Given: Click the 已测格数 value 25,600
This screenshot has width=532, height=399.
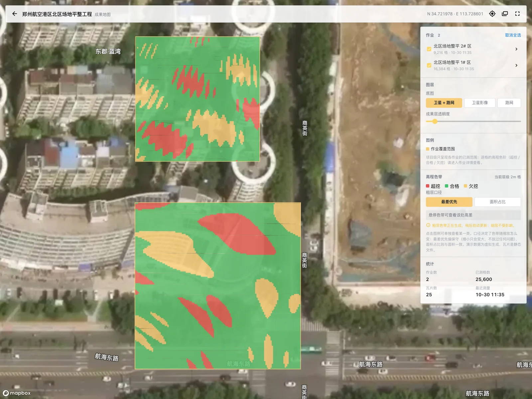Looking at the screenshot, I should pos(483,279).
